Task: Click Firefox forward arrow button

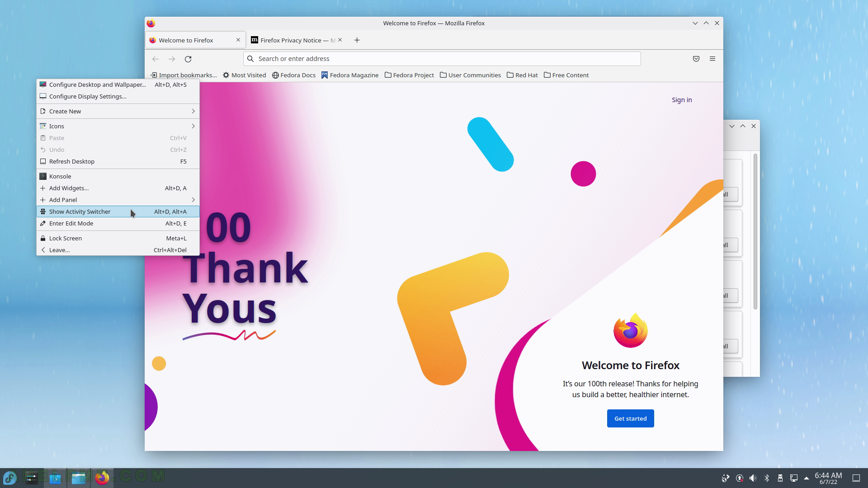Action: point(172,59)
